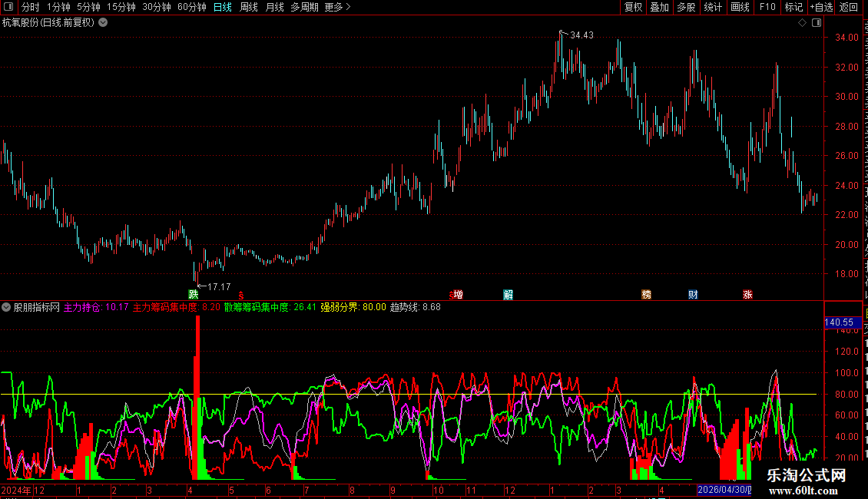868x499 pixels.
Task: Click 散筹筹码集中度: 26.41 label
Action: [x=270, y=307]
